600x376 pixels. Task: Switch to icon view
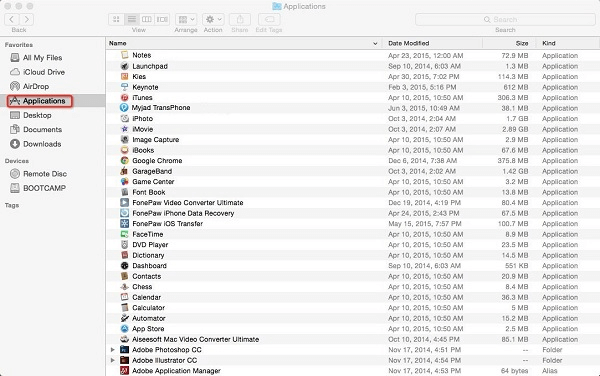pos(116,19)
